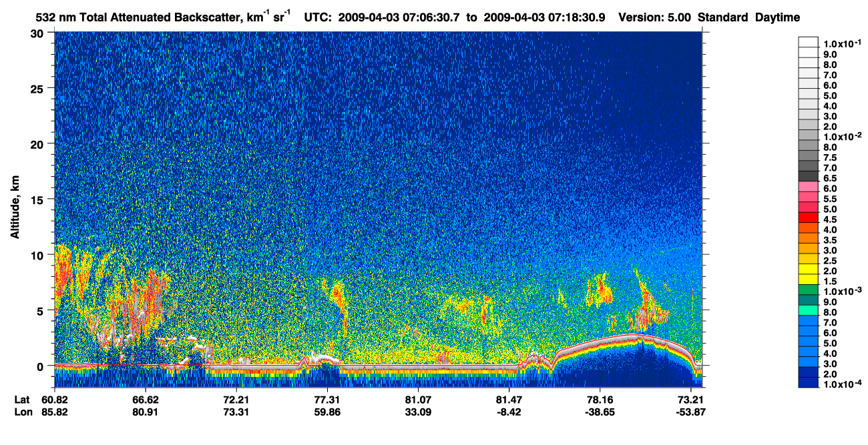Click the 'Standard' word in the header
The image size is (868, 445).
click(723, 18)
